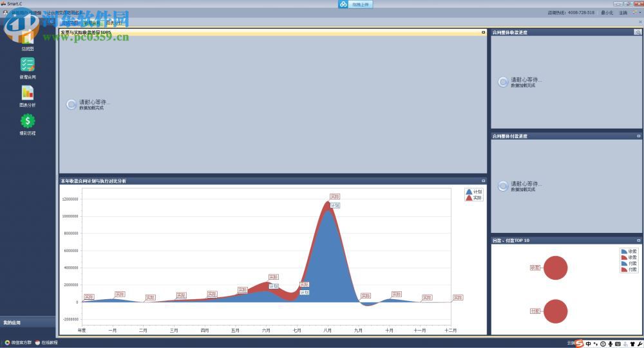Click the blue 付款 pie legend swatch
The width and height of the screenshot is (644, 348).
click(x=624, y=264)
